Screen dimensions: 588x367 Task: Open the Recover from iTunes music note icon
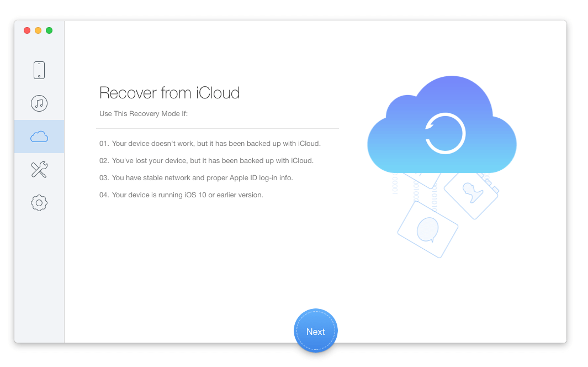click(39, 103)
